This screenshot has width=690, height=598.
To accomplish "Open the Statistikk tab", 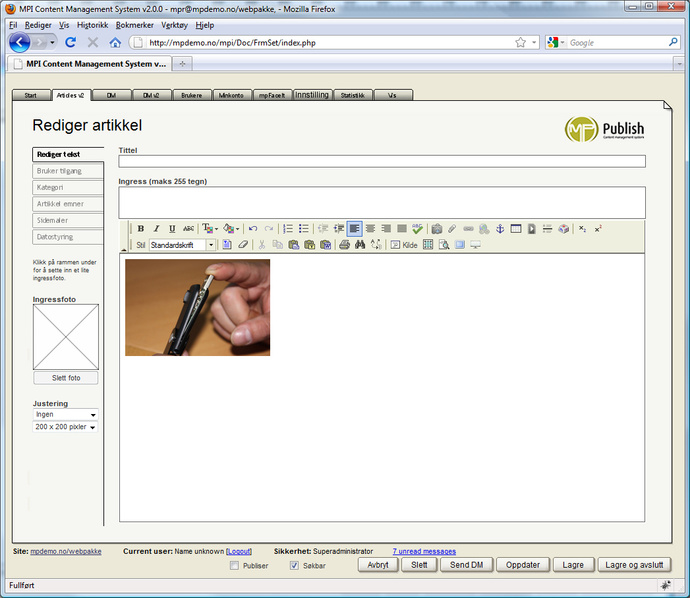I will coord(352,96).
